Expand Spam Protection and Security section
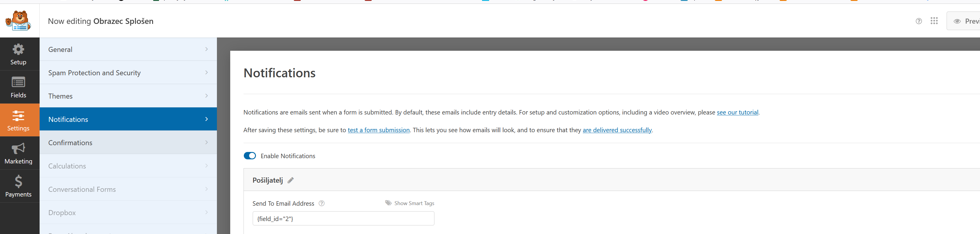Screen dimensions: 980x234 [128, 73]
